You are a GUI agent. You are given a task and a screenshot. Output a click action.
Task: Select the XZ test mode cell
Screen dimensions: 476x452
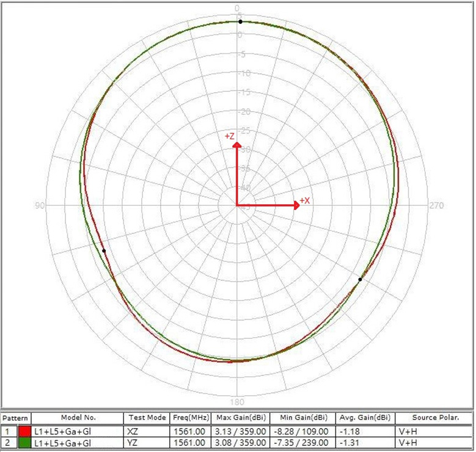point(146,431)
